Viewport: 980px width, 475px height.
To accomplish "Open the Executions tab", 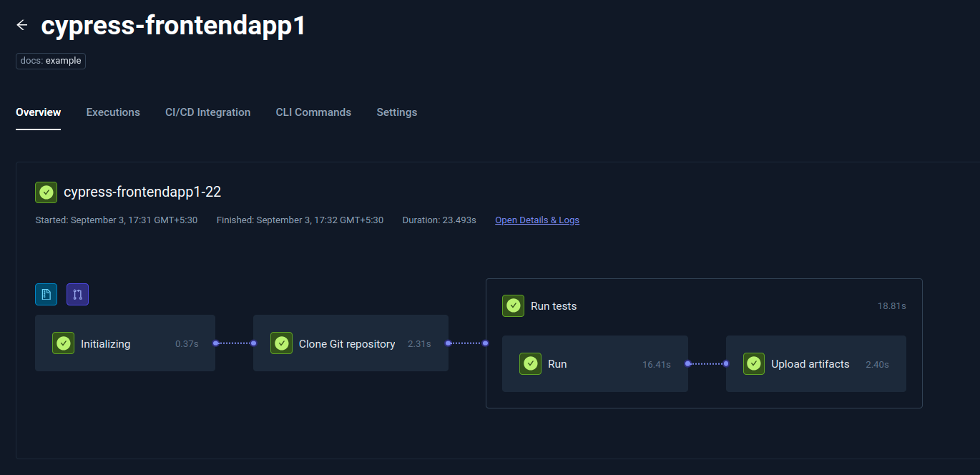I will [x=113, y=112].
